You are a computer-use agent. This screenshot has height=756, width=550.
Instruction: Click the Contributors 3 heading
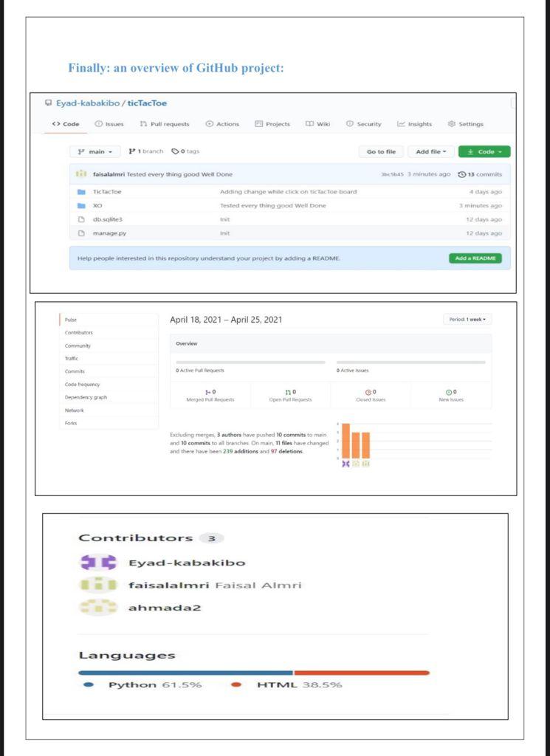(151, 538)
